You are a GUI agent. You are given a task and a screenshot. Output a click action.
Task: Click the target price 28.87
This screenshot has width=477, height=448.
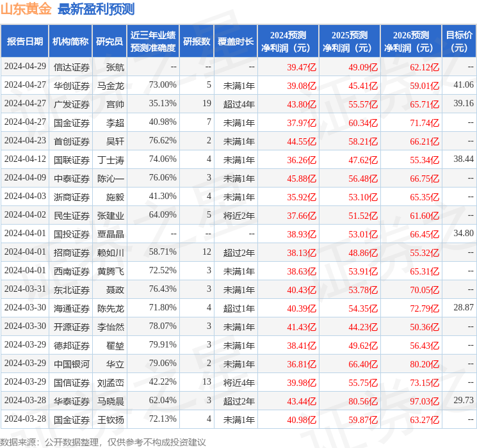click(x=464, y=307)
